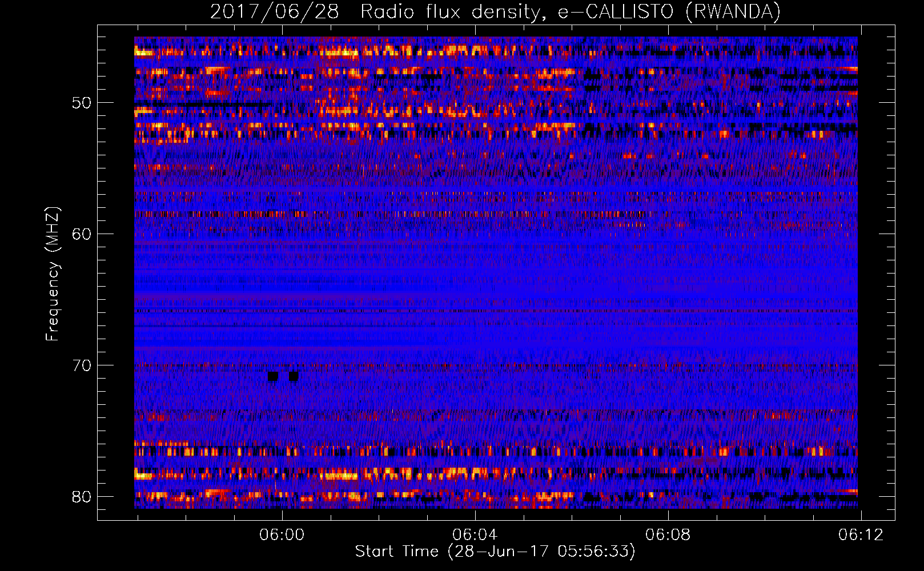Click the time tick label '06:12'
Image resolution: width=924 pixels, height=571 pixels.
point(861,535)
